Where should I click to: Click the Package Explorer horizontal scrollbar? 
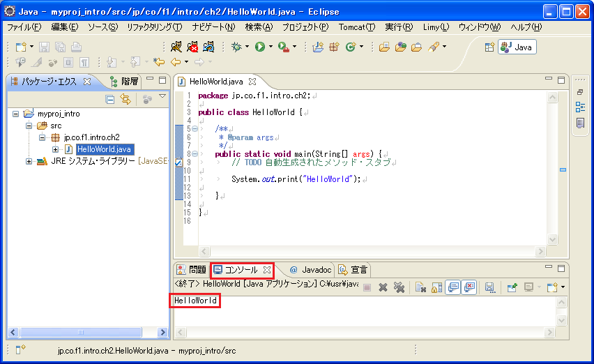point(84,333)
